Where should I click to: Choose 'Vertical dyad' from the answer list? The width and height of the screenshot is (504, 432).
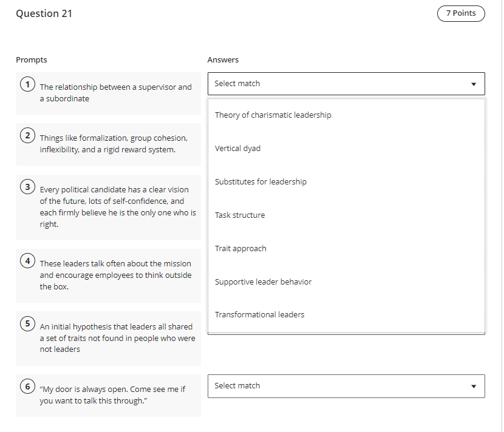coord(237,148)
